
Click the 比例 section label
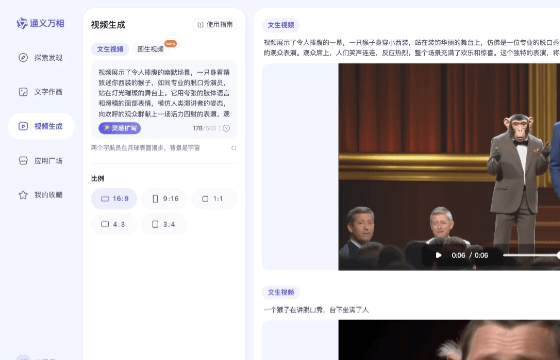(98, 179)
